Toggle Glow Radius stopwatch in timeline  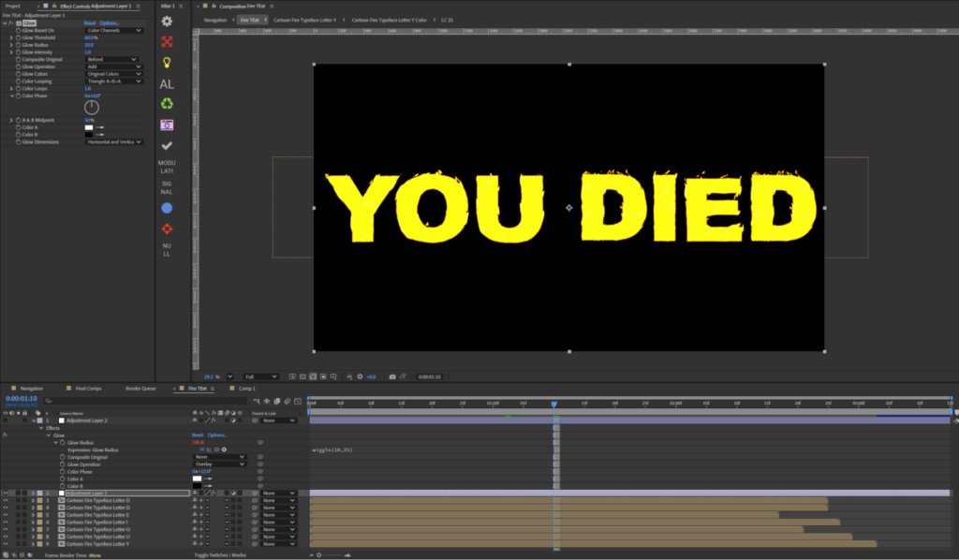(63, 443)
